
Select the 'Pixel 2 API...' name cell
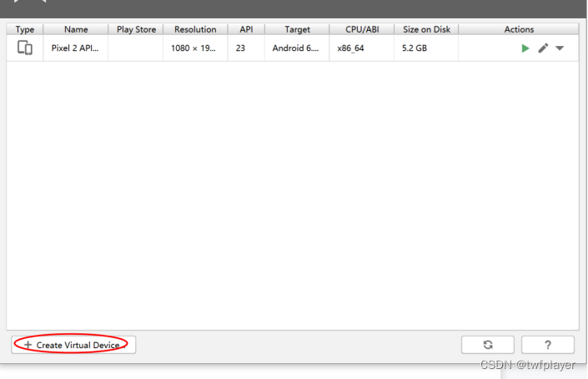76,48
